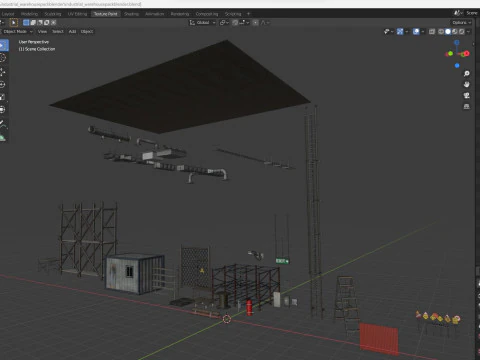Select the Scale tool

(3, 97)
